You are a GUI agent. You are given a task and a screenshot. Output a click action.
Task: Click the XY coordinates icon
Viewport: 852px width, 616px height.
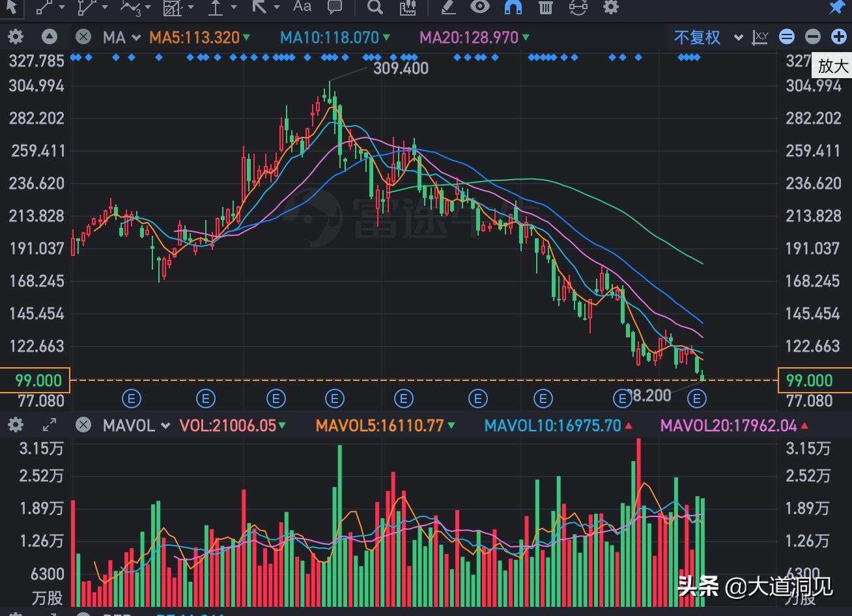click(x=760, y=37)
